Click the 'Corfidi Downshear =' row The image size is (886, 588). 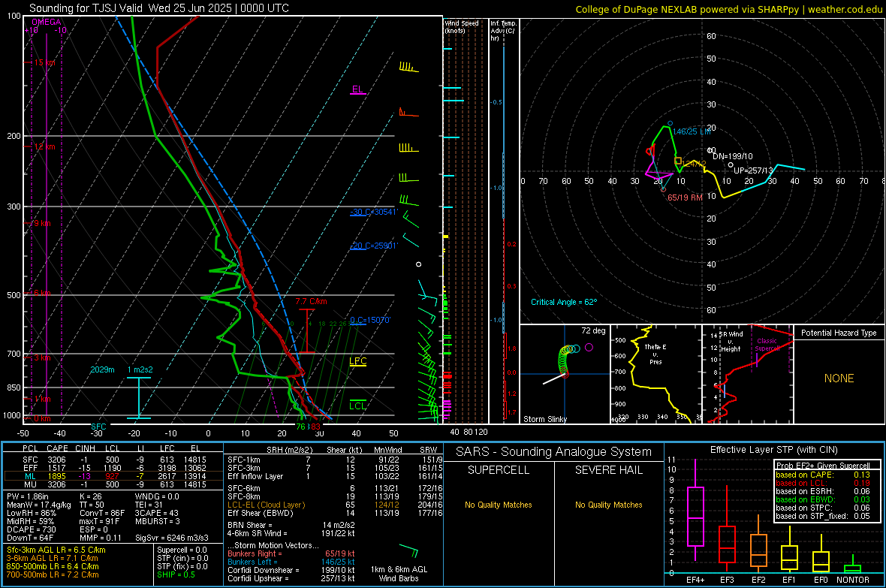point(291,570)
